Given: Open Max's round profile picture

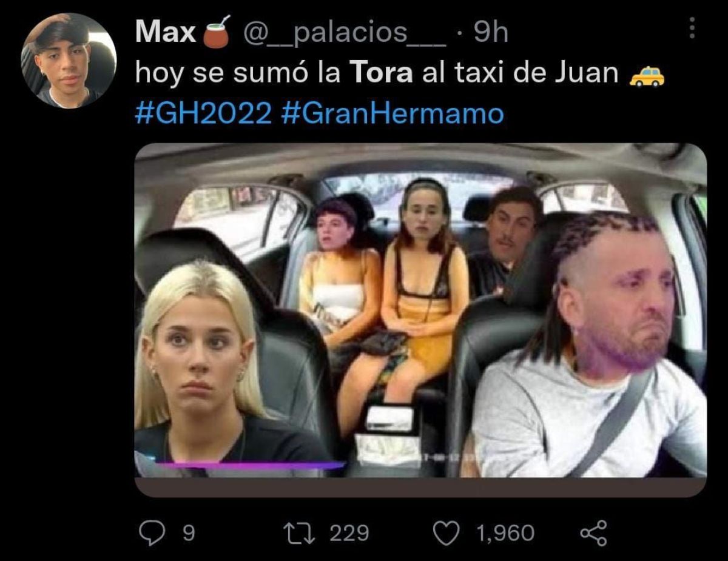Looking at the screenshot, I should pyautogui.click(x=69, y=61).
